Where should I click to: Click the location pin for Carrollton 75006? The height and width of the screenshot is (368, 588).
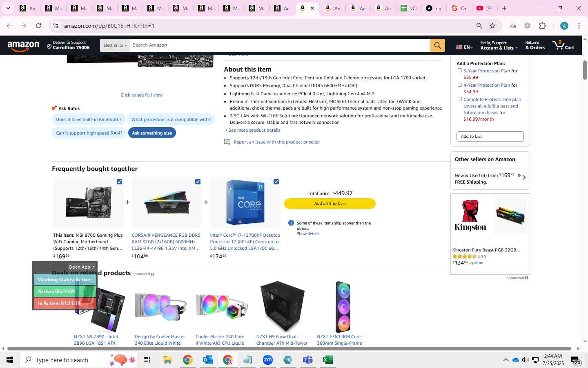[x=49, y=47]
